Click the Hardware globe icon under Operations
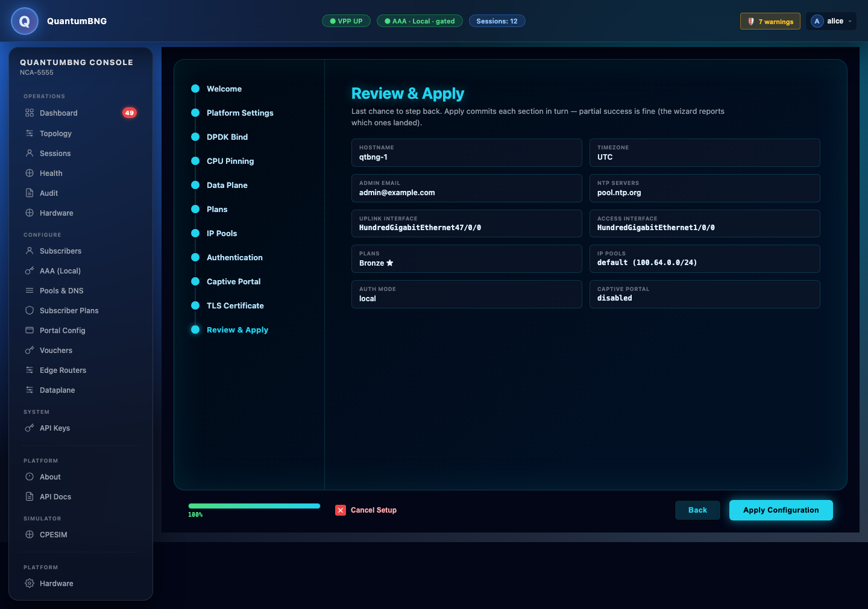This screenshot has width=868, height=609. click(30, 213)
